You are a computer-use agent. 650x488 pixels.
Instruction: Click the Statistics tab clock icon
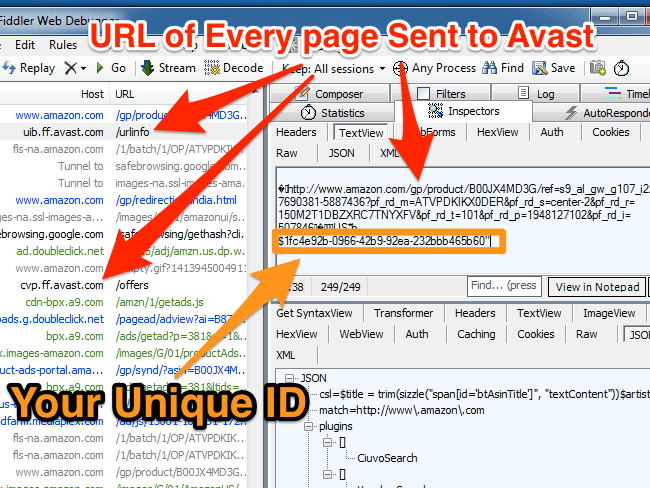pos(308,113)
